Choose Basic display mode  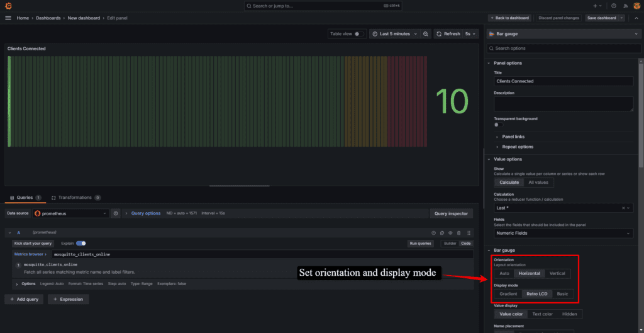(562, 294)
